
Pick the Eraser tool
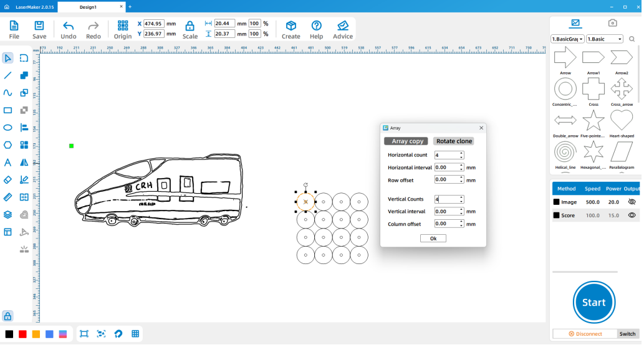[8, 180]
